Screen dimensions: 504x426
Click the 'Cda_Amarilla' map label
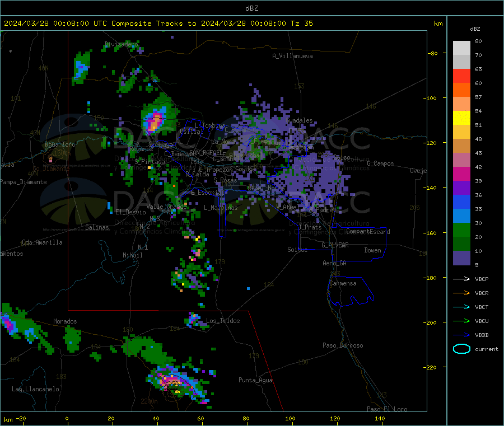point(42,242)
